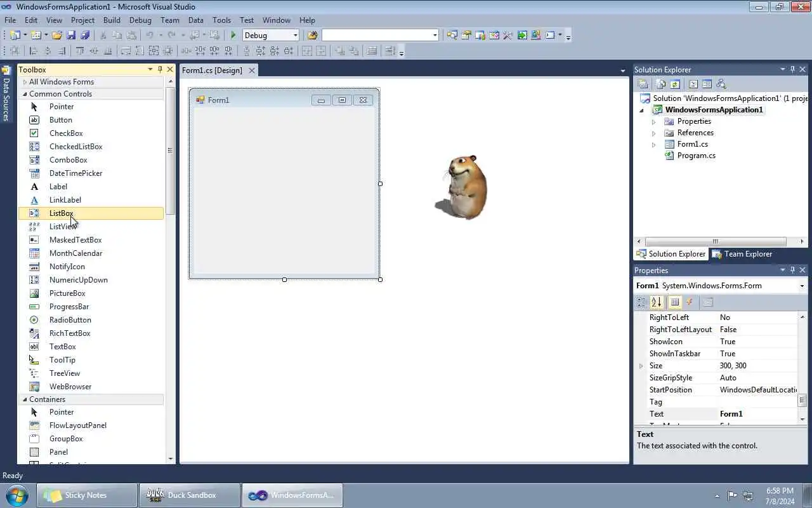The height and width of the screenshot is (508, 812).
Task: Select the TextBox control in Toolbox
Action: coord(91,347)
